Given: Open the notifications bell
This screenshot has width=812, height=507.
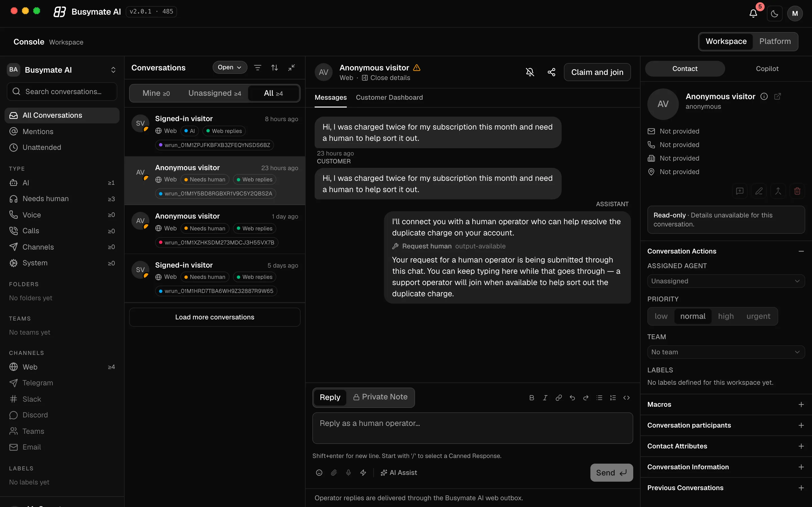Looking at the screenshot, I should tap(753, 14).
